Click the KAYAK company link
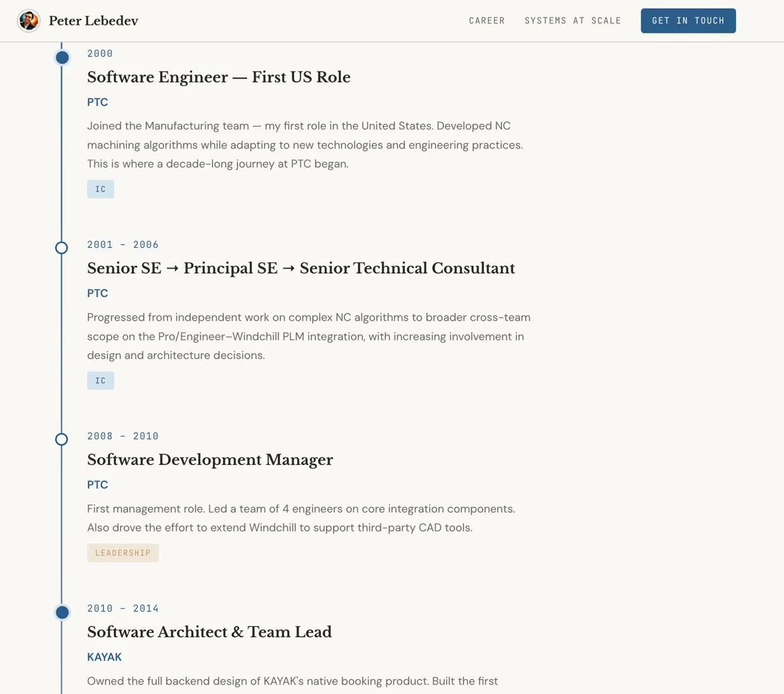The width and height of the screenshot is (784, 694). (x=104, y=657)
